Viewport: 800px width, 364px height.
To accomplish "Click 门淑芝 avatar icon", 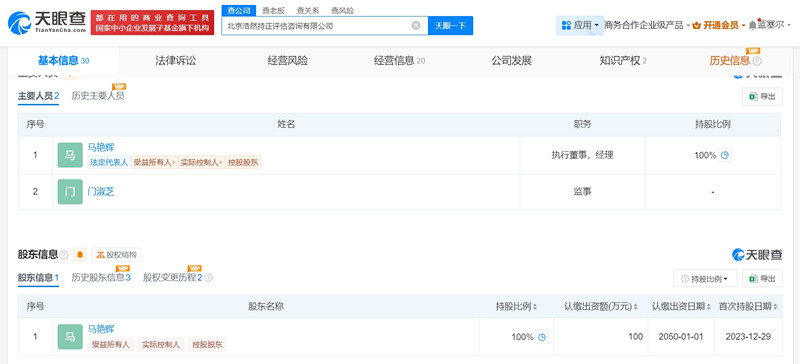I will (70, 192).
